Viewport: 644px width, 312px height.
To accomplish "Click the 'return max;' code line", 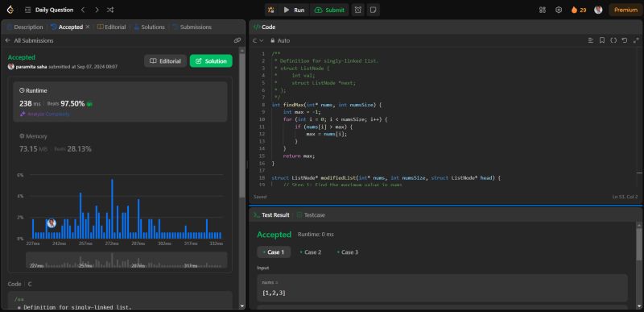I will (299, 156).
